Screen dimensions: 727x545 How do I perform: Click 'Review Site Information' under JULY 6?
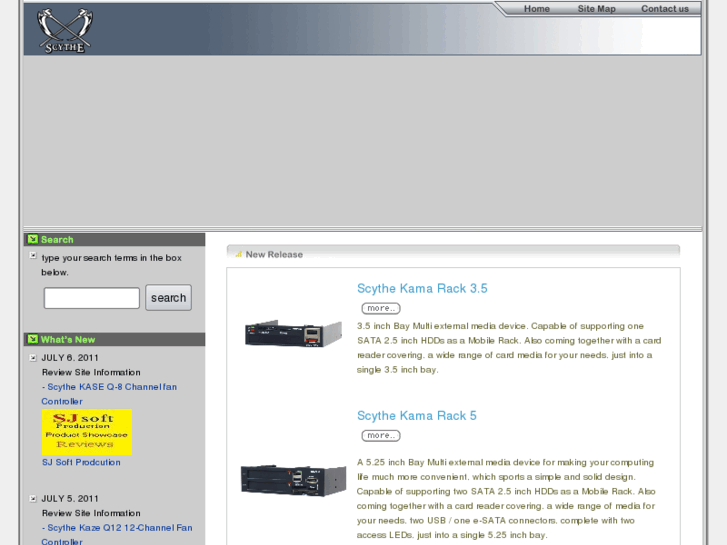tap(91, 372)
